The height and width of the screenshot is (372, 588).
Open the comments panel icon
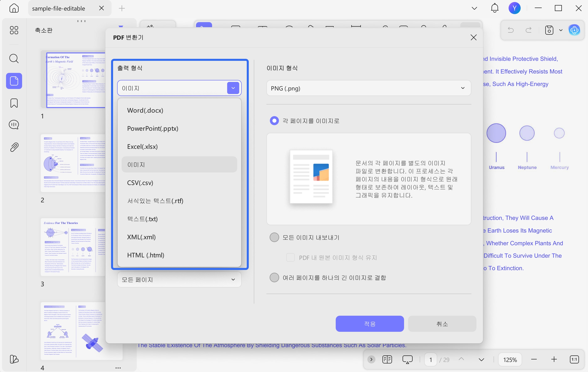(14, 125)
